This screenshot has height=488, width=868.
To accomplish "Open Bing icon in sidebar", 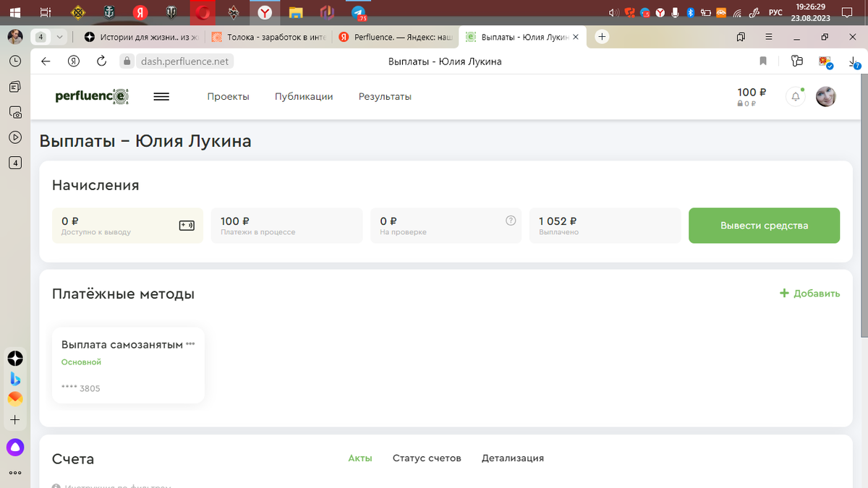I will [15, 378].
